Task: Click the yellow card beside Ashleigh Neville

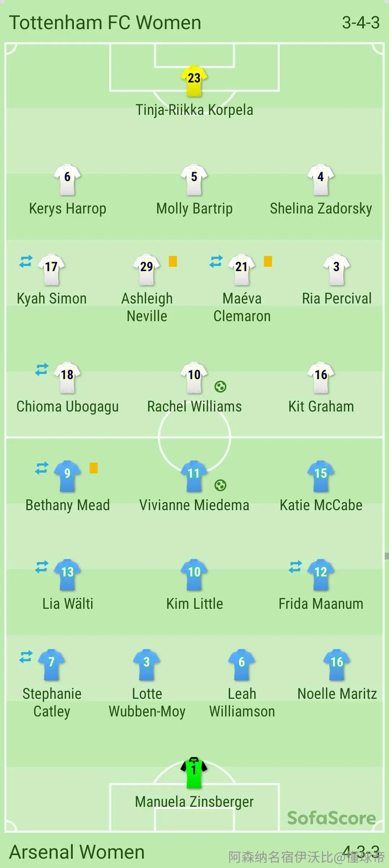Action: (173, 261)
